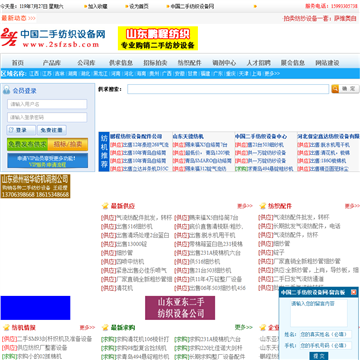This screenshot has height=360, width=360.
Task: Open 展会信息 in the navigation bar
Action: [293, 63]
